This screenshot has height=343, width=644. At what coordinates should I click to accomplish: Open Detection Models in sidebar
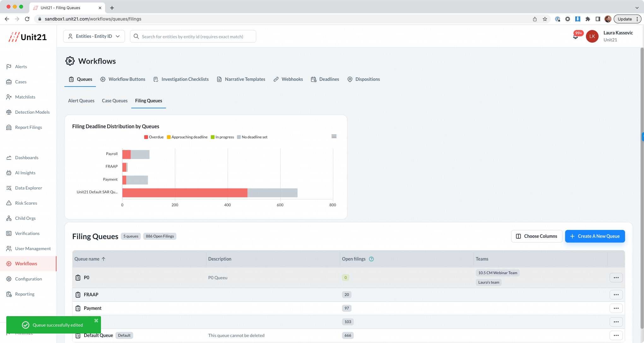coord(32,112)
